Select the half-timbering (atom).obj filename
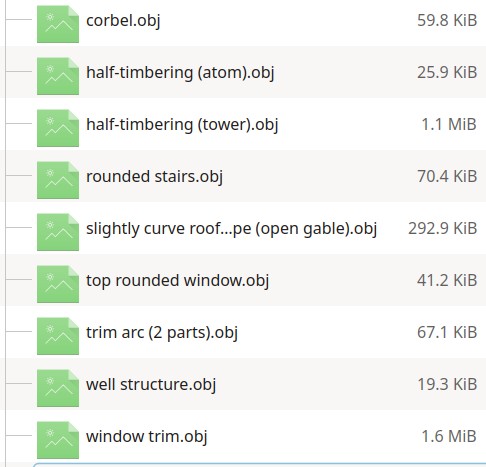This screenshot has width=486, height=467. 180,73
